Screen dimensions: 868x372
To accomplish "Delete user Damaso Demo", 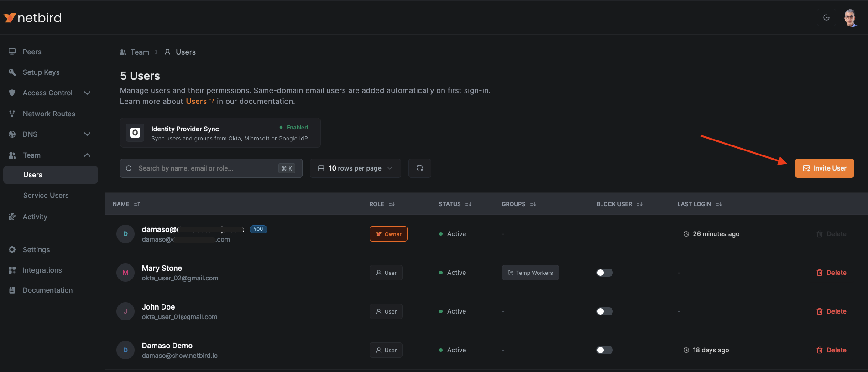I will pyautogui.click(x=831, y=351).
